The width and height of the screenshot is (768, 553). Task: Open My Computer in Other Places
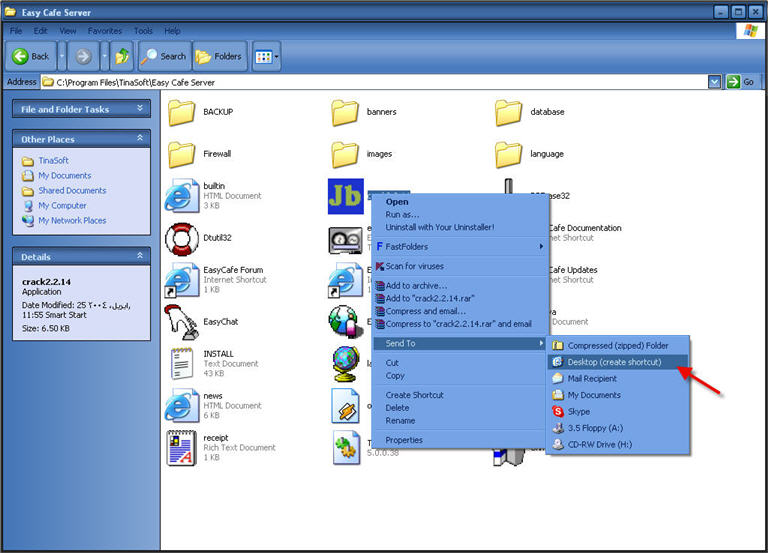pos(62,206)
